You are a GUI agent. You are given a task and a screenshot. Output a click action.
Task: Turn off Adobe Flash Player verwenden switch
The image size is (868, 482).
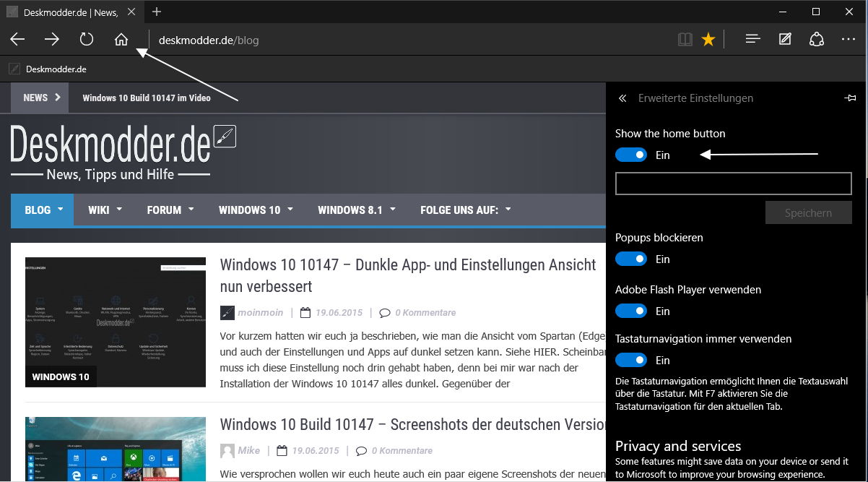631,311
